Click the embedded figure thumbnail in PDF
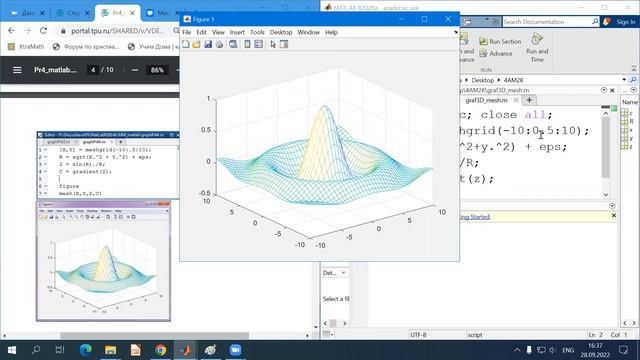Viewport: 640px width, 360px height. [x=103, y=261]
